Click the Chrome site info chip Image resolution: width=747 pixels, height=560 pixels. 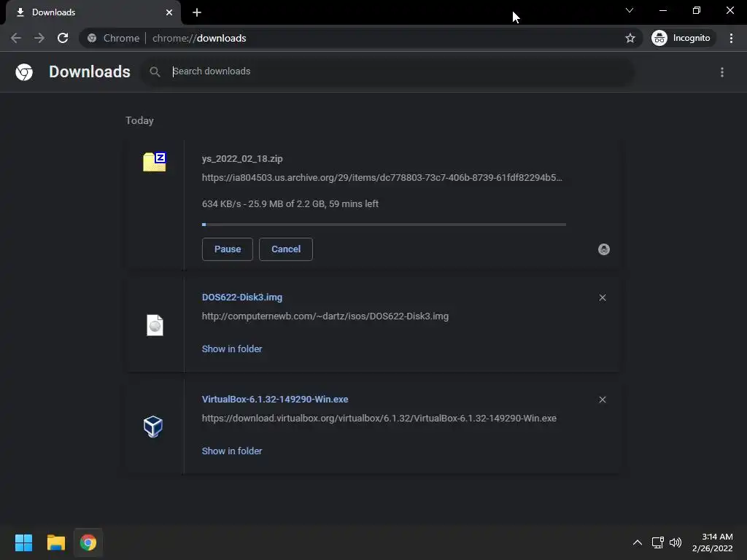click(x=113, y=38)
